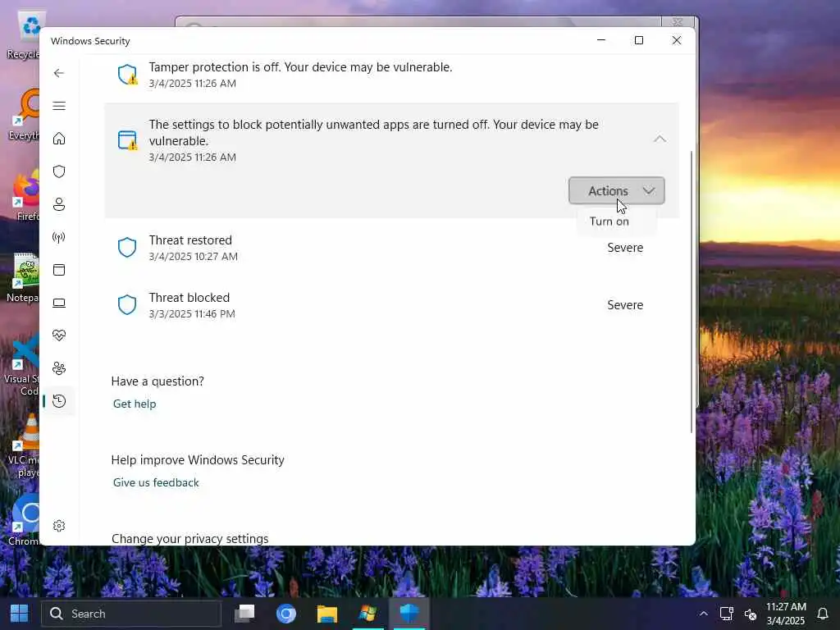Click potentially unwanted apps warning icon
Viewport: 840px width, 630px height.
127,140
